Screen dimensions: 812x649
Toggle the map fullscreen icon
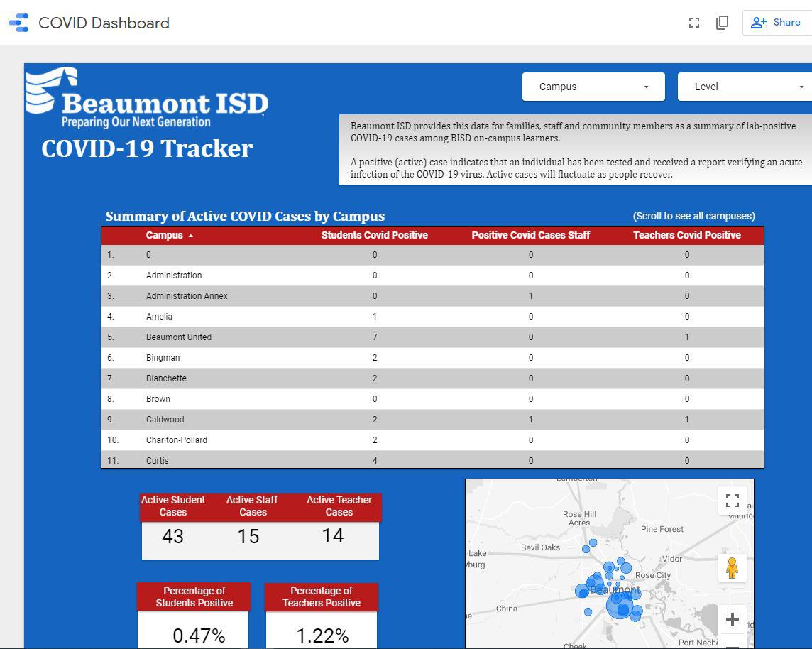[733, 501]
